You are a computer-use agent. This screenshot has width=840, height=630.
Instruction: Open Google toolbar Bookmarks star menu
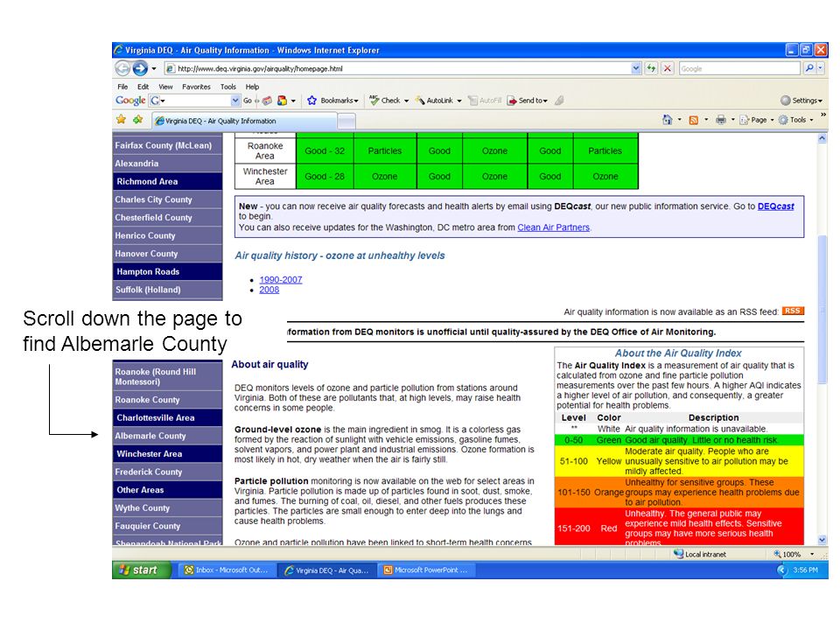coord(332,100)
